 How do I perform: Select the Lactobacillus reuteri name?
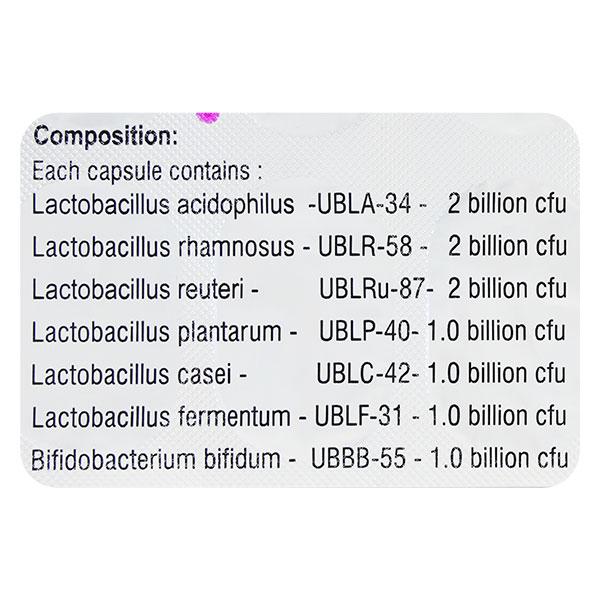point(140,290)
